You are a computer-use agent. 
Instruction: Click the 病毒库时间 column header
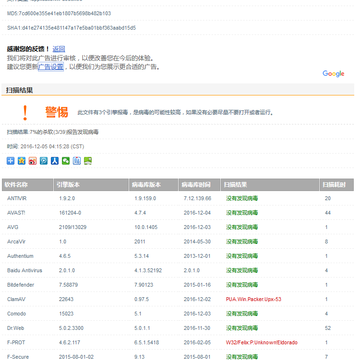(x=199, y=185)
